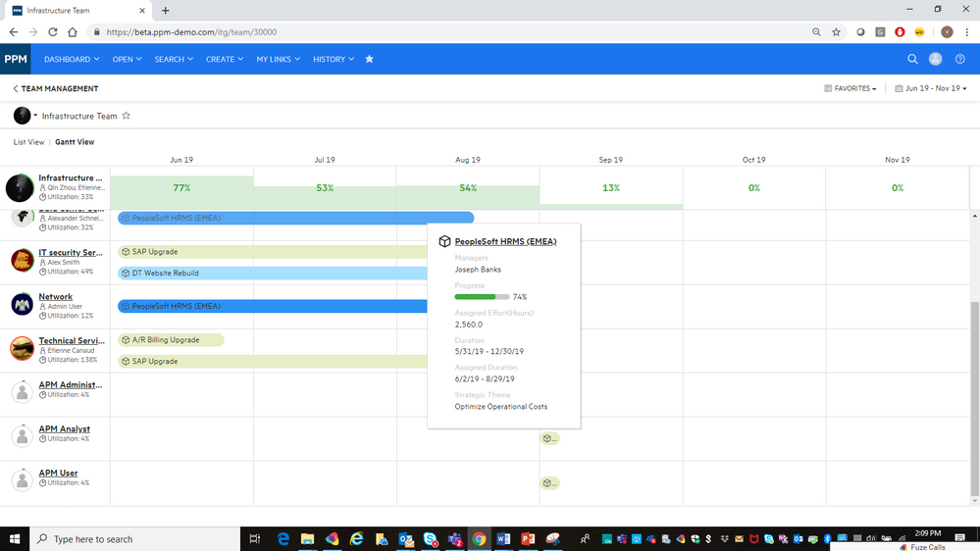Viewport: 980px width, 551px height.
Task: Open the search magnifier in the PPM header
Action: tap(912, 60)
